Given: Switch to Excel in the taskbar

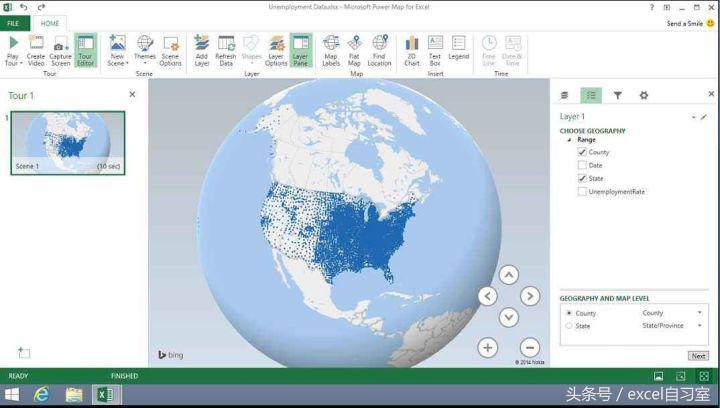Looking at the screenshot, I should tap(107, 395).
